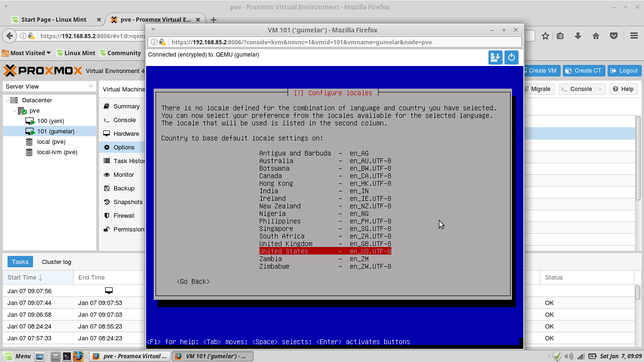Click the Proxmox logo
This screenshot has width=644, height=362.
tap(43, 71)
